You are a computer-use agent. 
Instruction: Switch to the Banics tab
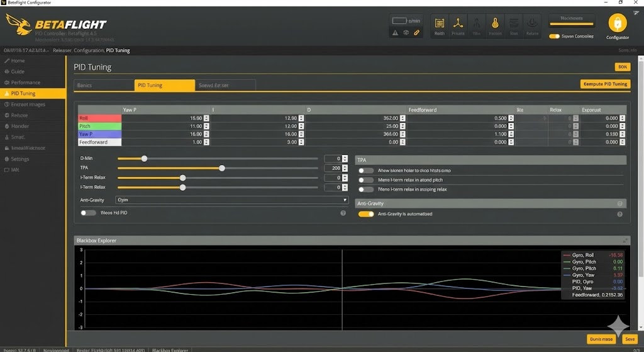pyautogui.click(x=104, y=85)
